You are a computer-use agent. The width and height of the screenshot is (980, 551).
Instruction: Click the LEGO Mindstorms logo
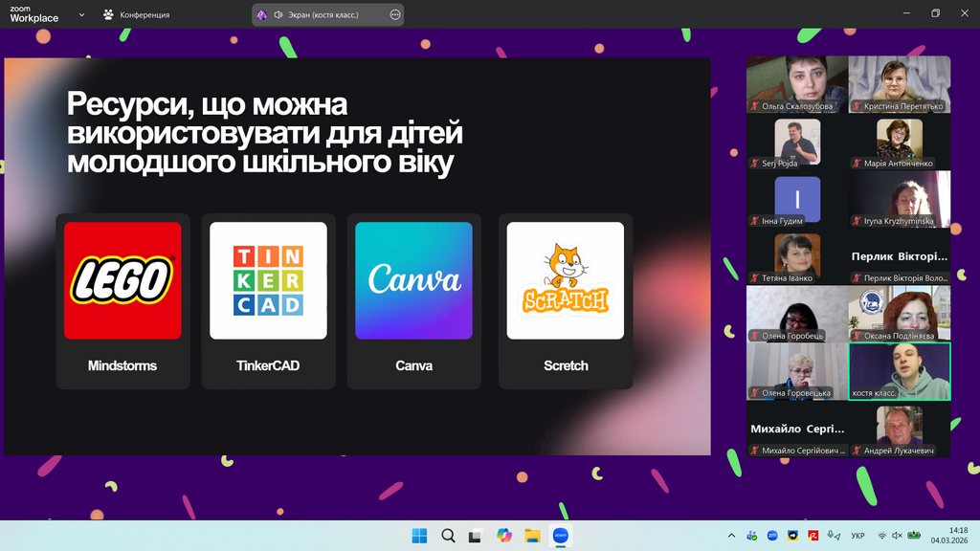click(122, 280)
